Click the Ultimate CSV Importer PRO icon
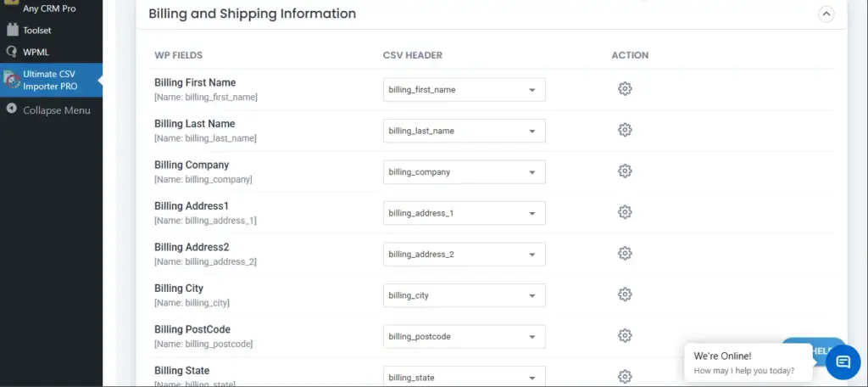This screenshot has height=387, width=868. pos(12,81)
